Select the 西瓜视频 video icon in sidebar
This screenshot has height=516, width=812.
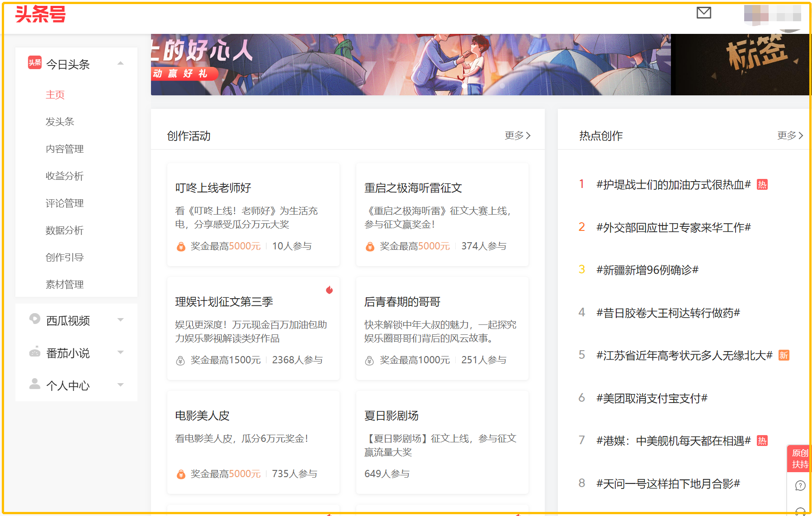pos(34,320)
